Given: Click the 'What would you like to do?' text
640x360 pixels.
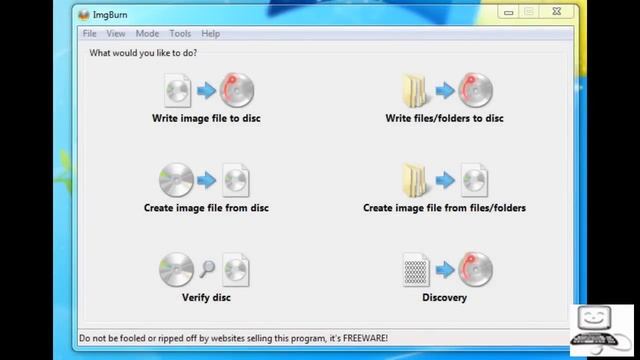Looking at the screenshot, I should pyautogui.click(x=143, y=53).
